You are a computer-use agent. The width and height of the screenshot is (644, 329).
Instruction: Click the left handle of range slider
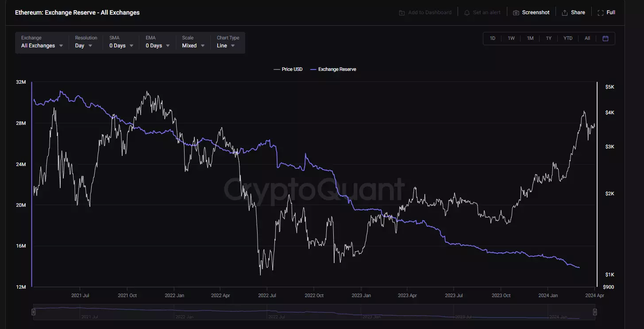34,312
